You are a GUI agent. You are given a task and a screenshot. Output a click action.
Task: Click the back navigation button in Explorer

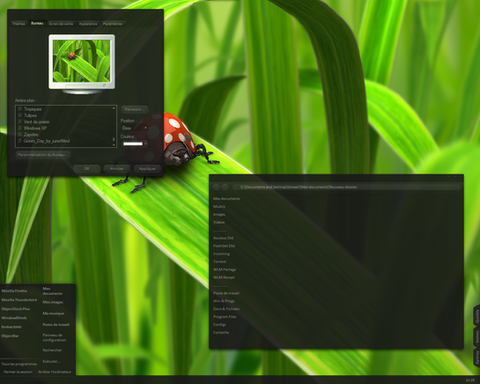[216, 187]
